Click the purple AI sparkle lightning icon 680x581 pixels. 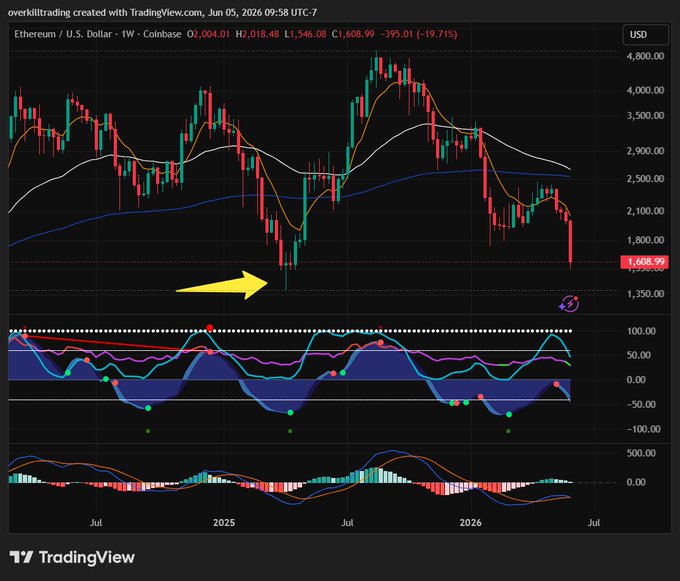pyautogui.click(x=569, y=304)
